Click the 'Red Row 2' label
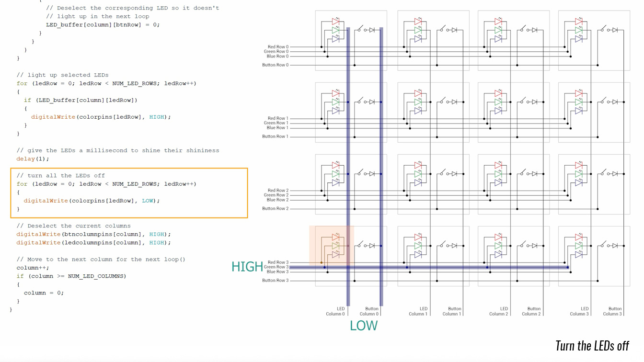This screenshot has height=362, width=644. click(x=278, y=191)
